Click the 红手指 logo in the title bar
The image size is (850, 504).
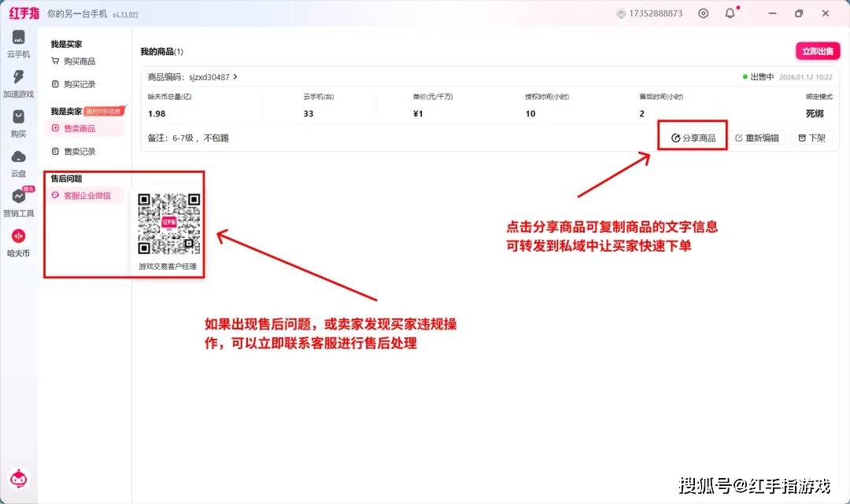(x=24, y=13)
